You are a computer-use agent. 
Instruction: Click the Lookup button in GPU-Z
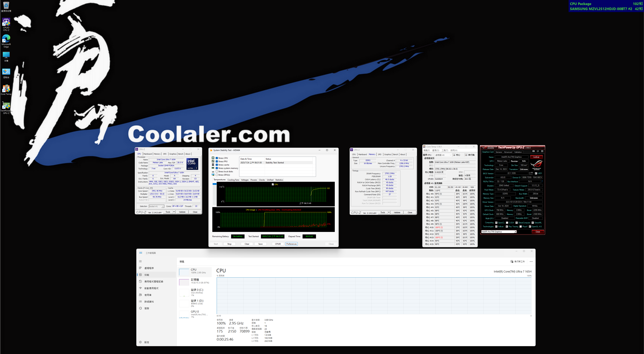536,157
